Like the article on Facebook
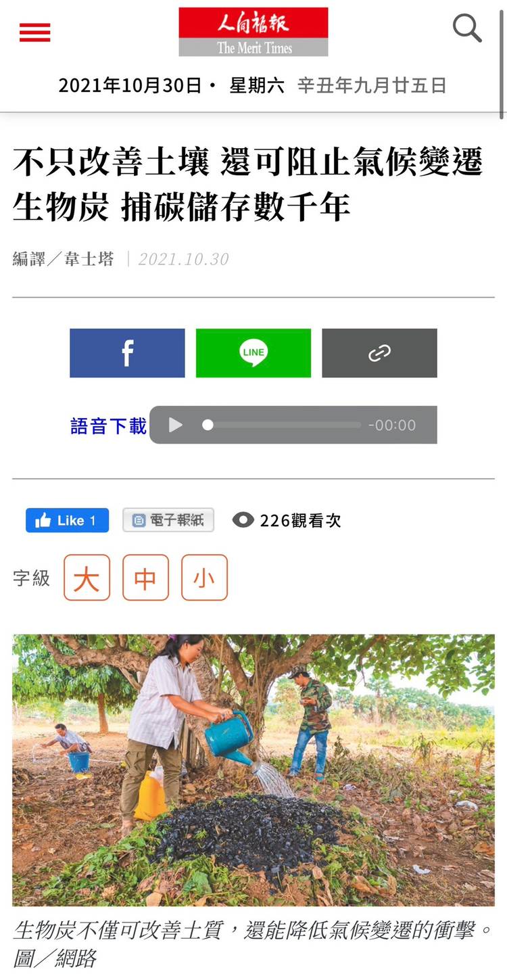This screenshot has height=980, width=507. [67, 520]
